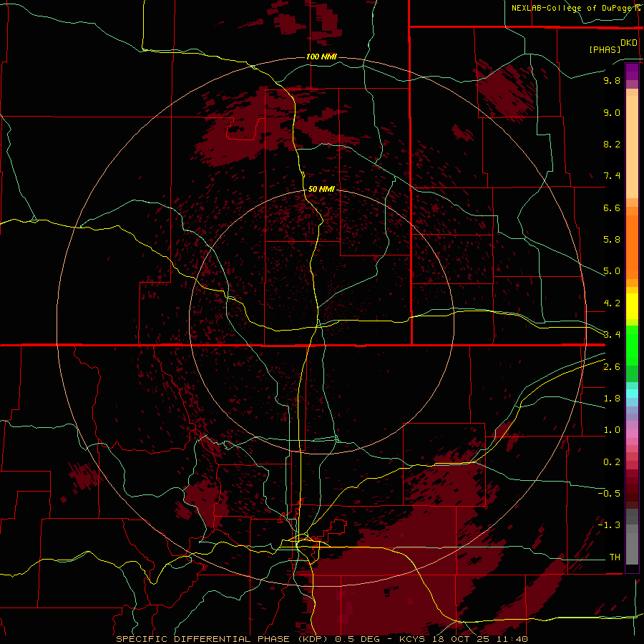Click the [PHAS] label near the legend
Image resolution: width=644 pixels, height=644 pixels.
605,49
